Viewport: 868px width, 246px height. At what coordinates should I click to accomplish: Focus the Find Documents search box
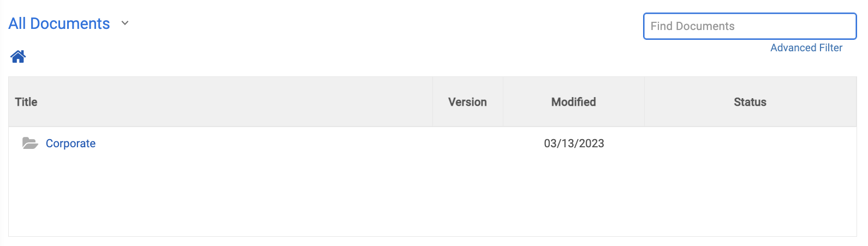tap(750, 26)
